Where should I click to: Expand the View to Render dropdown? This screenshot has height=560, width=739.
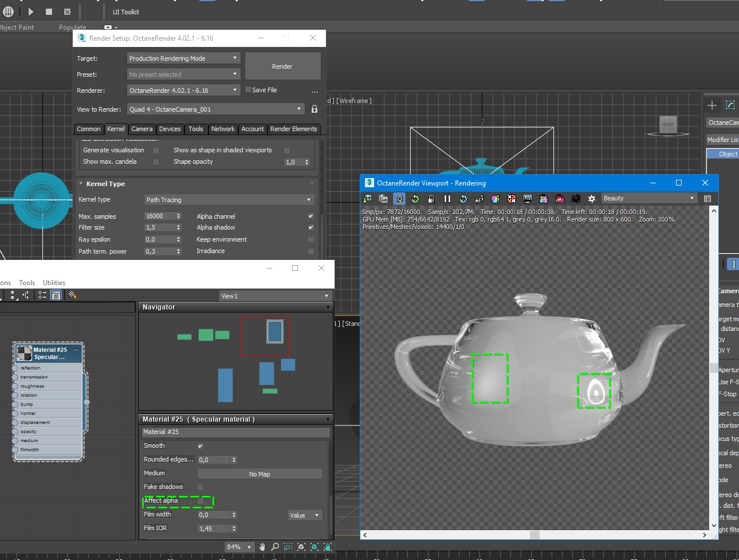pyautogui.click(x=215, y=109)
